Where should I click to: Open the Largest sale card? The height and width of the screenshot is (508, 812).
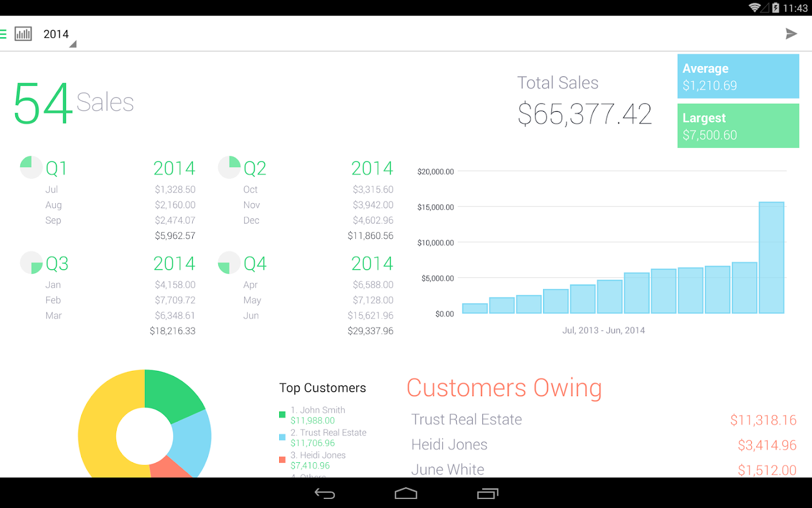point(738,125)
